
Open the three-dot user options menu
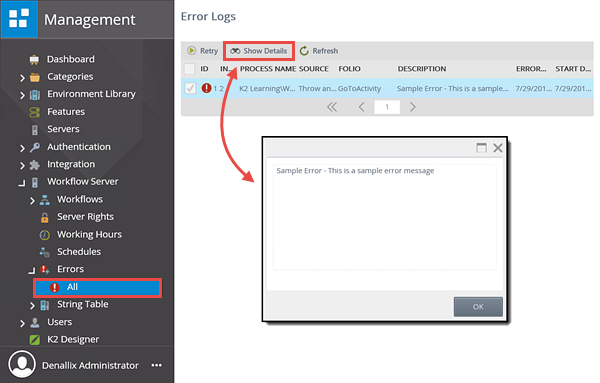tap(157, 365)
